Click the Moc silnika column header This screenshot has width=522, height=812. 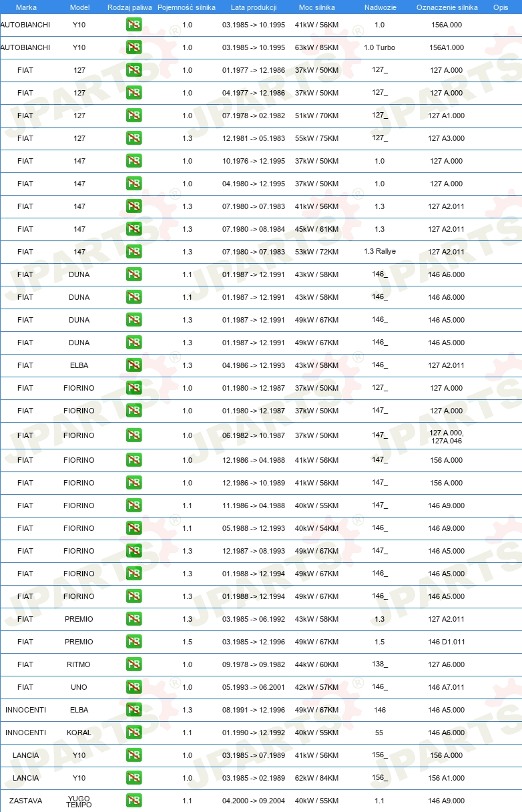pos(317,7)
